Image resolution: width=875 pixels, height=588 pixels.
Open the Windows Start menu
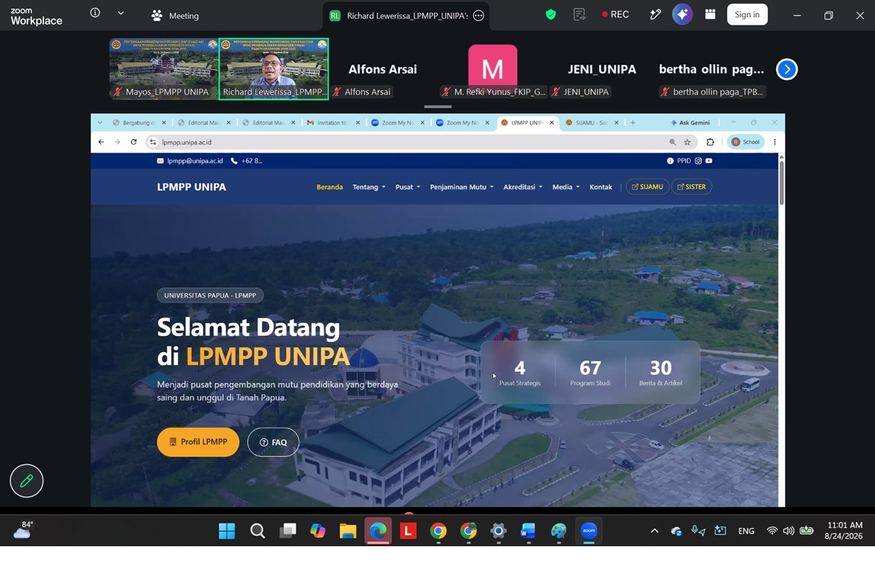click(227, 531)
